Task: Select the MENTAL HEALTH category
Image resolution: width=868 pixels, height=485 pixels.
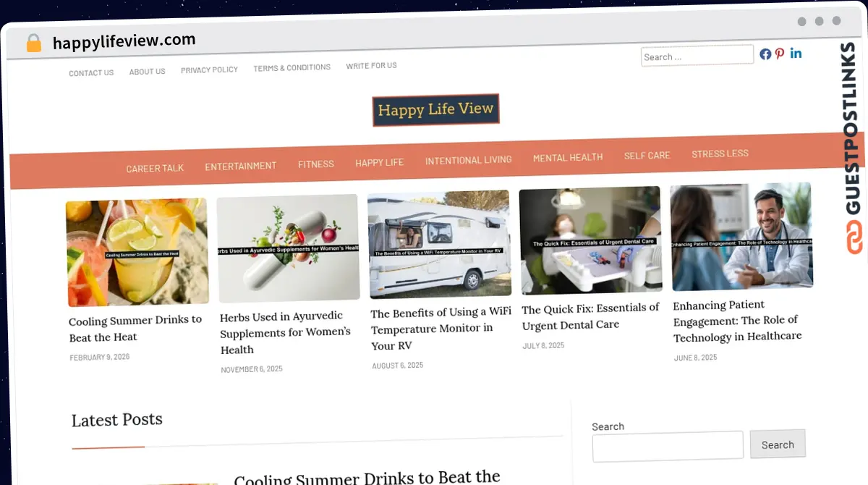Action: click(x=568, y=157)
